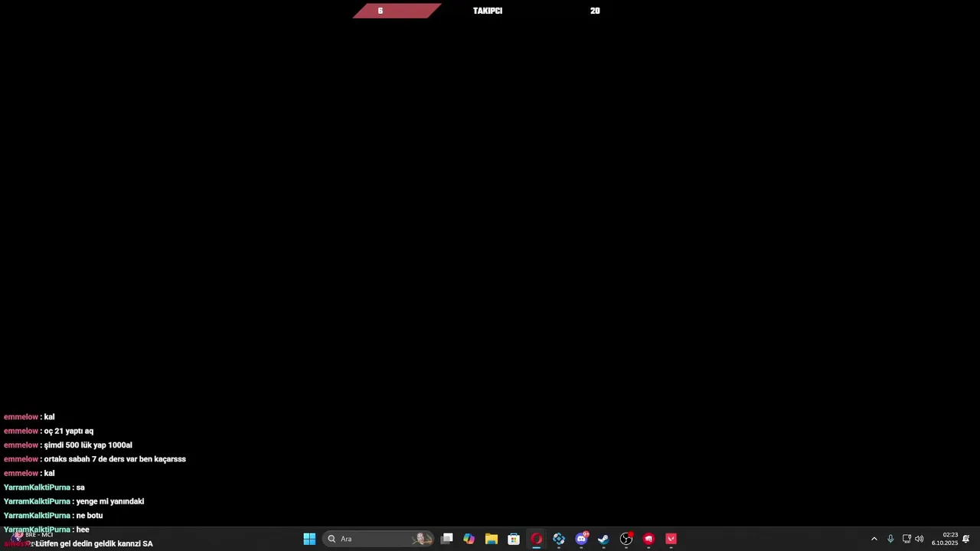980x551 pixels.
Task: Switch to the Opera browser window
Action: (536, 539)
